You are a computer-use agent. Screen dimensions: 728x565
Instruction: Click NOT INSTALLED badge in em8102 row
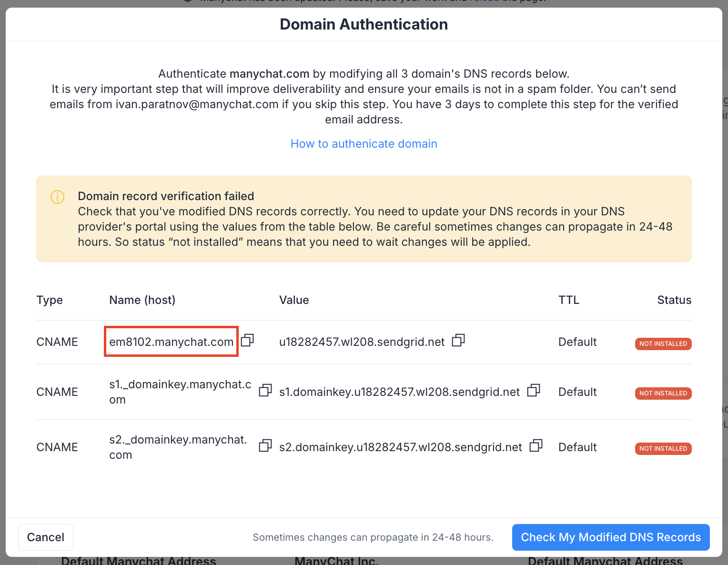[663, 344]
